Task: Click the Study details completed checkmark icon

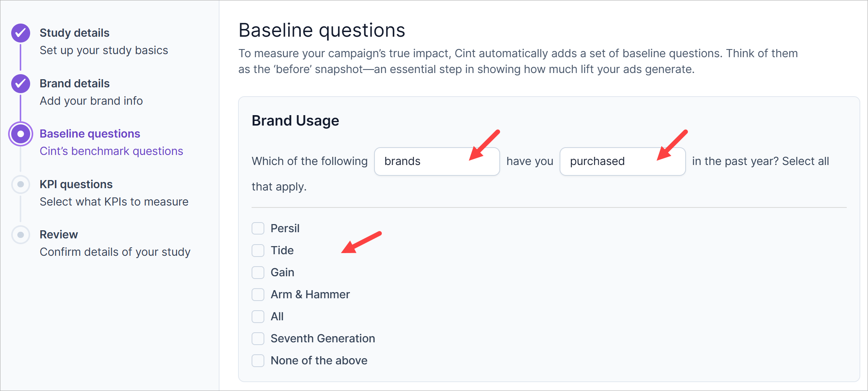Action: click(x=21, y=33)
